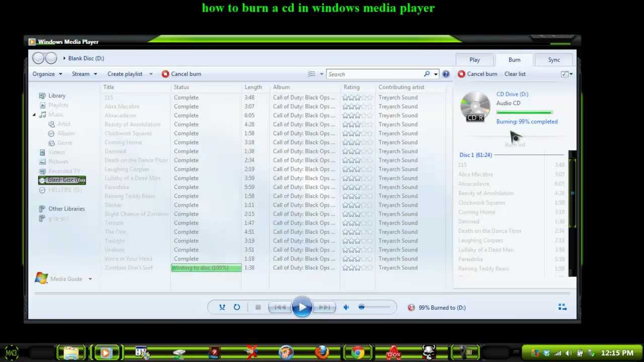Switch to the Sync tab
The width and height of the screenshot is (644, 362).
click(554, 60)
